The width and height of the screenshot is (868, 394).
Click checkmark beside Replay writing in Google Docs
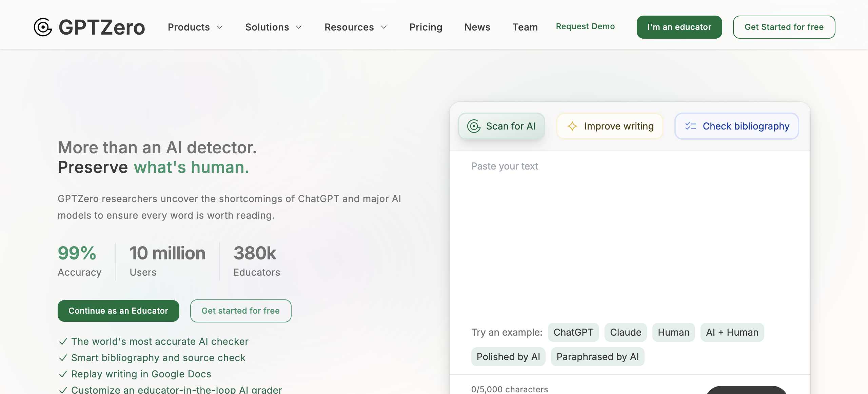[63, 374]
